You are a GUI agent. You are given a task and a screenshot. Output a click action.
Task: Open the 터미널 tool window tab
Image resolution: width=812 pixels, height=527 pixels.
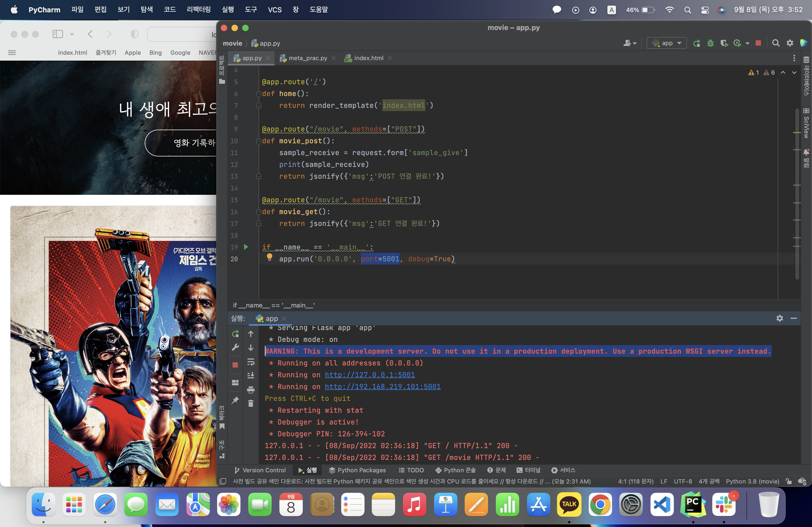coord(528,470)
